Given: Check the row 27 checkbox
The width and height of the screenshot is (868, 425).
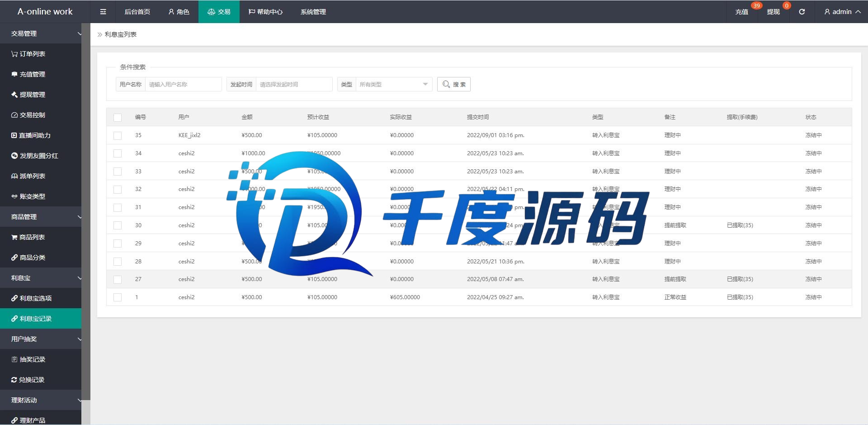Looking at the screenshot, I should point(118,279).
